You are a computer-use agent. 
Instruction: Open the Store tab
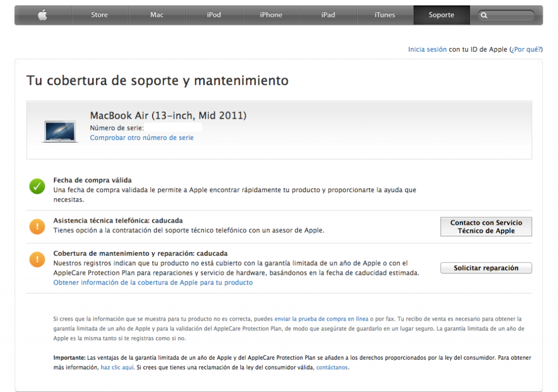pyautogui.click(x=99, y=15)
